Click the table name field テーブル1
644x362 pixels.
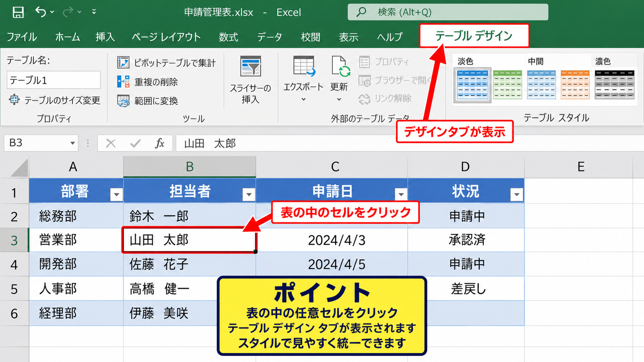point(54,80)
